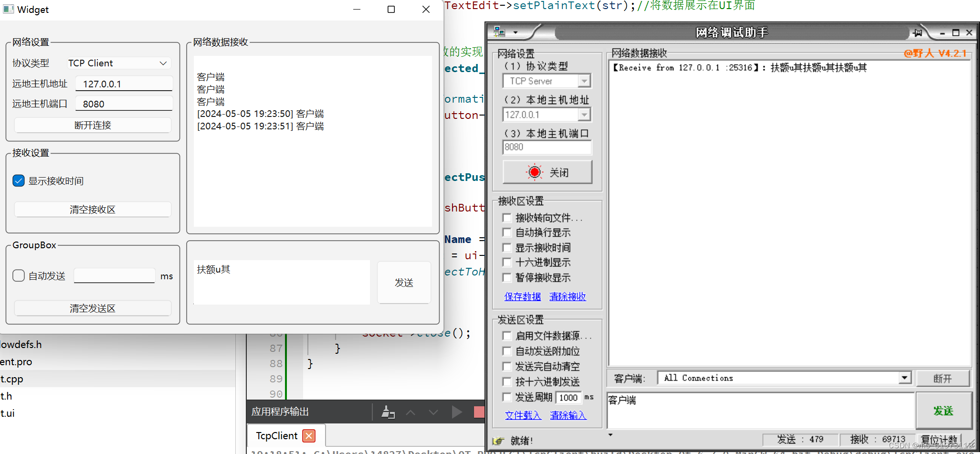
Task: Click the 文件载入 link
Action: click(523, 415)
